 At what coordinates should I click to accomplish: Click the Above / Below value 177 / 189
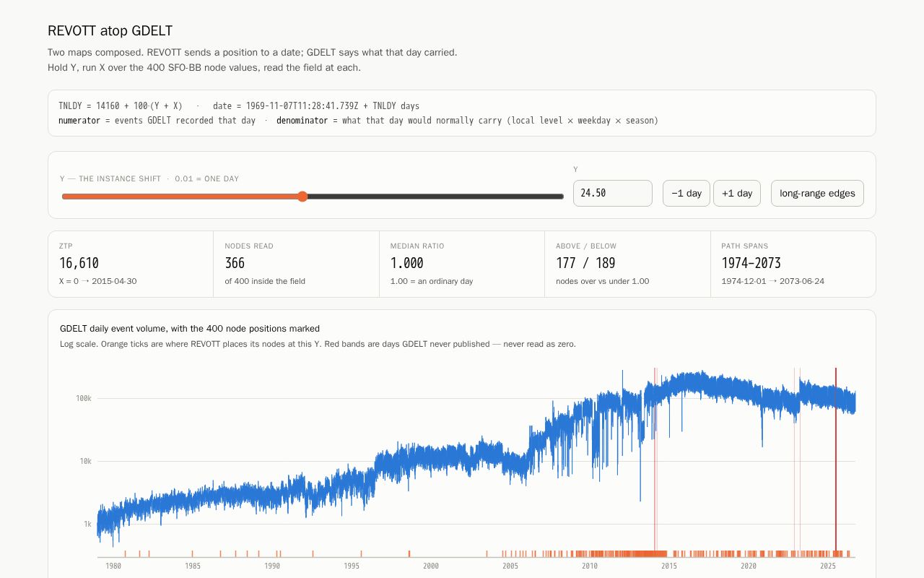[x=585, y=263]
